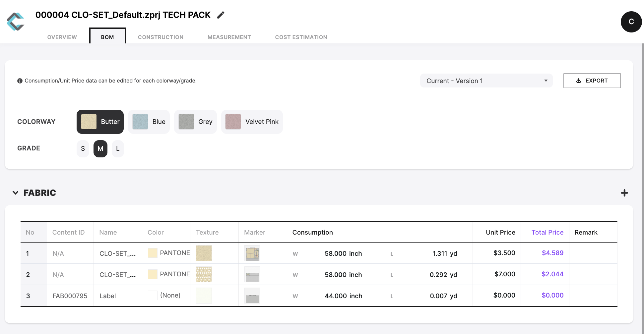This screenshot has width=644, height=334.
Task: Click the download icon inside the Export button
Action: 579,81
